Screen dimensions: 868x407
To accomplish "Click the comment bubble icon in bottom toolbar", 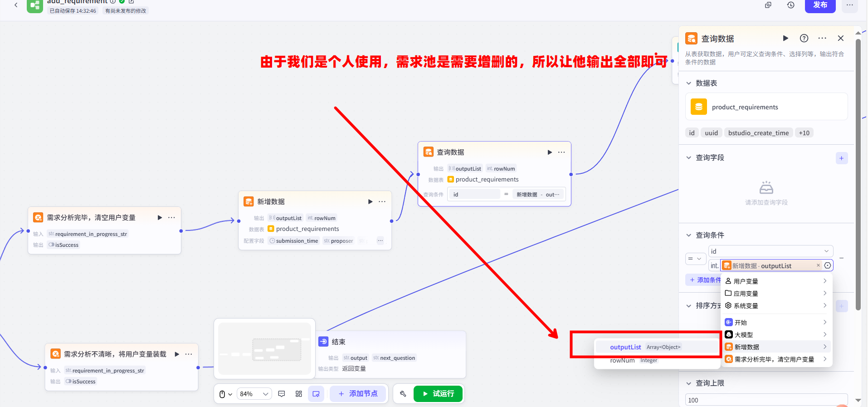I will point(282,394).
